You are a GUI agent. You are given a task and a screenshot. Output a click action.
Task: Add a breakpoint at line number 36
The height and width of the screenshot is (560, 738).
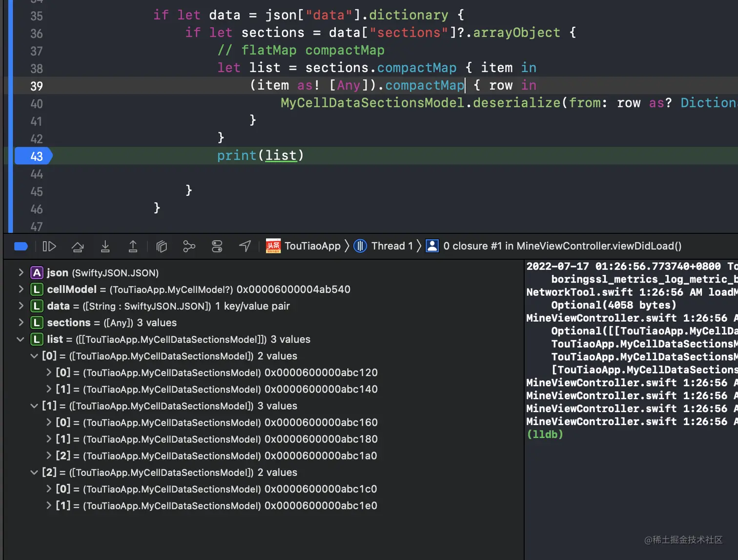coord(37,34)
